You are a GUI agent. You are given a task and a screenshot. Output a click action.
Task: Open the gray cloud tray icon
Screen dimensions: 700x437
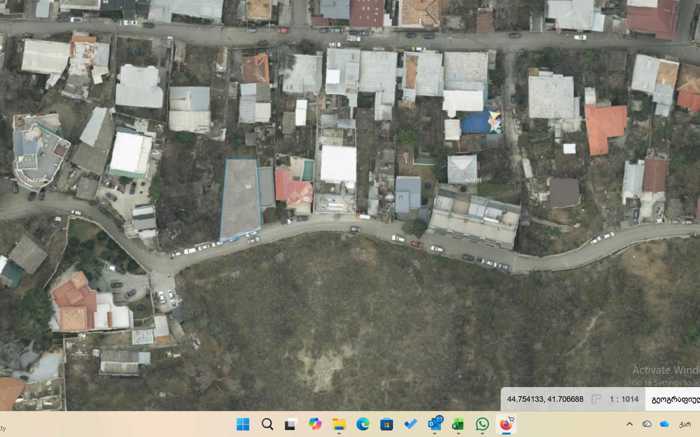[x=647, y=424]
